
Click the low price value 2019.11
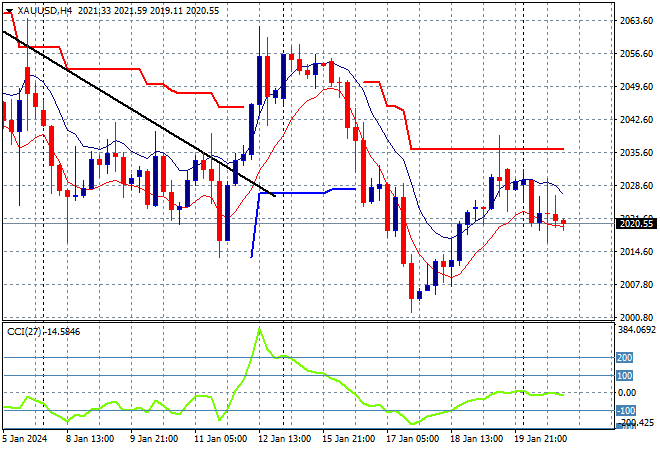pyautogui.click(x=166, y=11)
